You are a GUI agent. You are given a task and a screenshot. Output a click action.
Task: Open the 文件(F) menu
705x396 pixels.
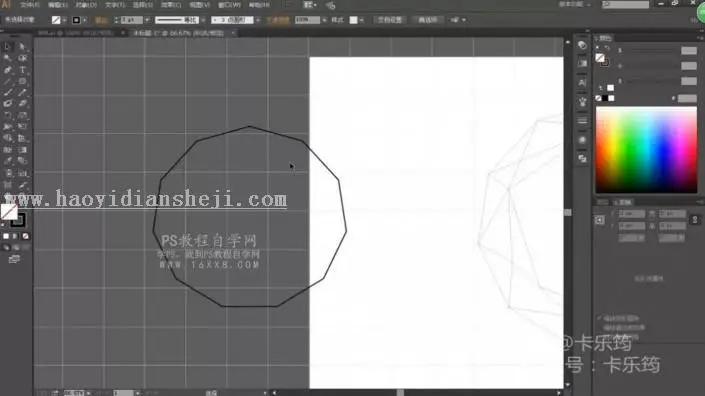[x=30, y=5]
